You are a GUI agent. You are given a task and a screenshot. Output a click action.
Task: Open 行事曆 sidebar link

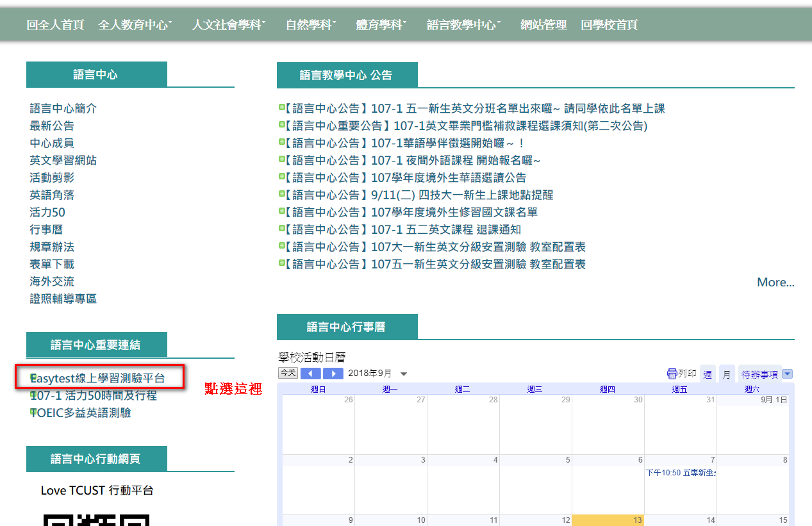(46, 230)
